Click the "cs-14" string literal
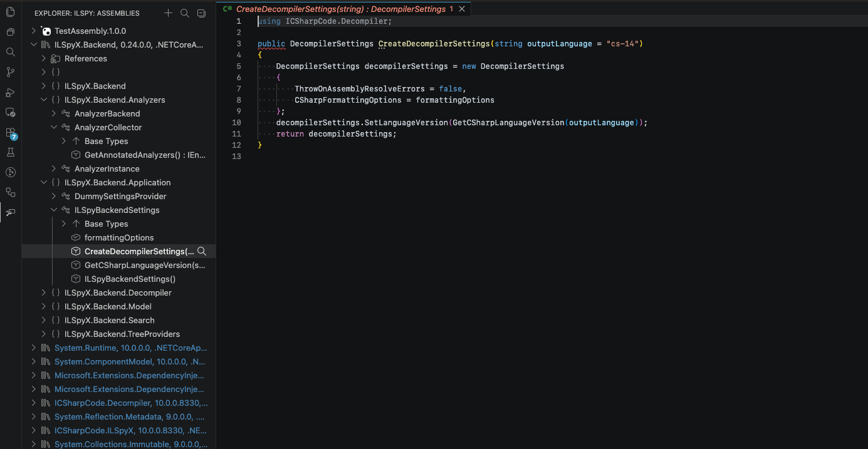868x449 pixels. coord(622,44)
